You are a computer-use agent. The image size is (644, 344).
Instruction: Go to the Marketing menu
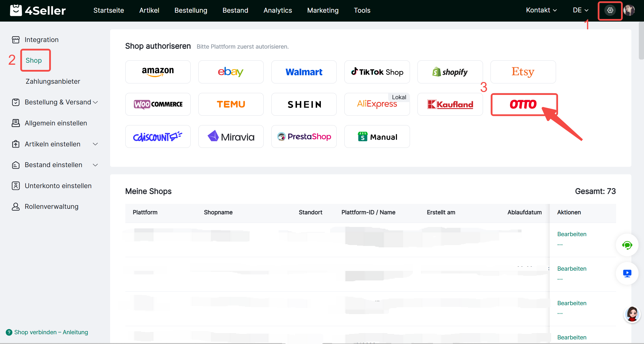click(x=323, y=10)
